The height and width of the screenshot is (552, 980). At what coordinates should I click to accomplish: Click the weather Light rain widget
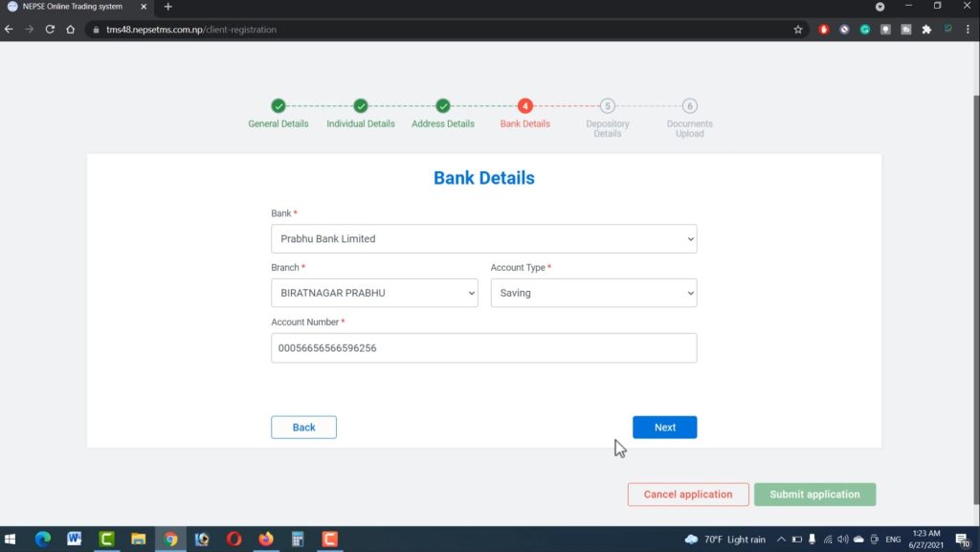click(x=725, y=539)
